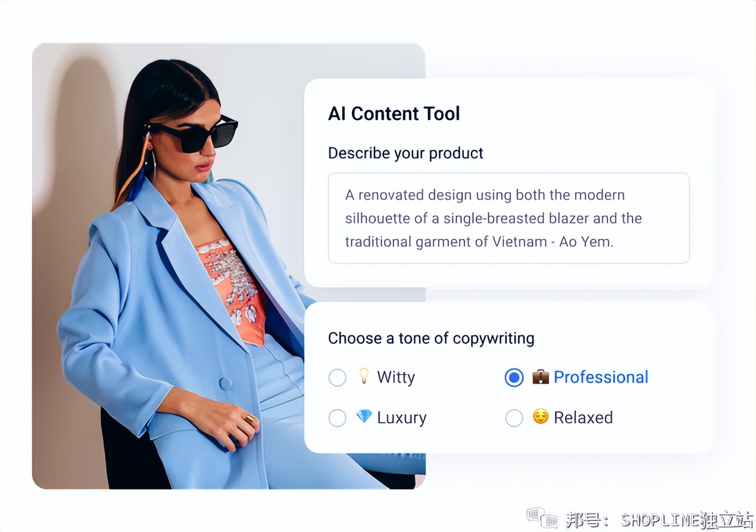Select the Witty tone radio button
This screenshot has width=756, height=532.
click(x=337, y=377)
